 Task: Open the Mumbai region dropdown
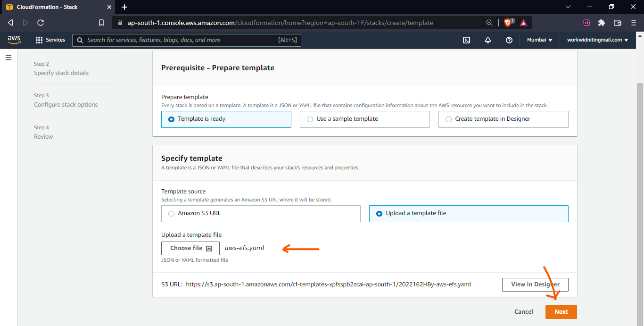point(539,40)
